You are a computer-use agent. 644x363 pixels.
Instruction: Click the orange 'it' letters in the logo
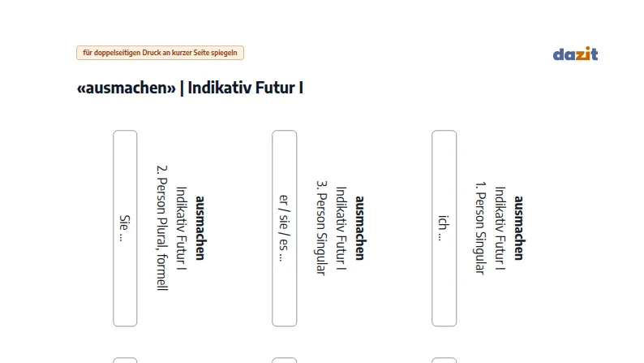tap(591, 54)
